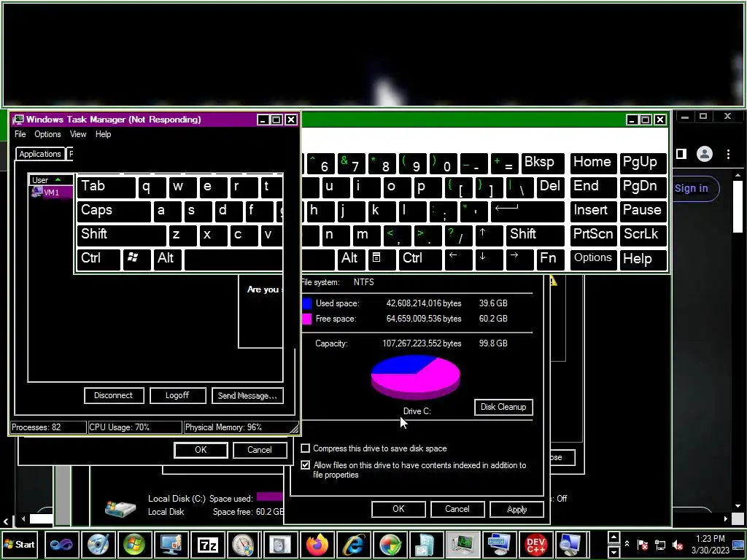The height and width of the screenshot is (560, 747).
Task: Toggle Chrome's side panel icon
Action: coord(681,154)
